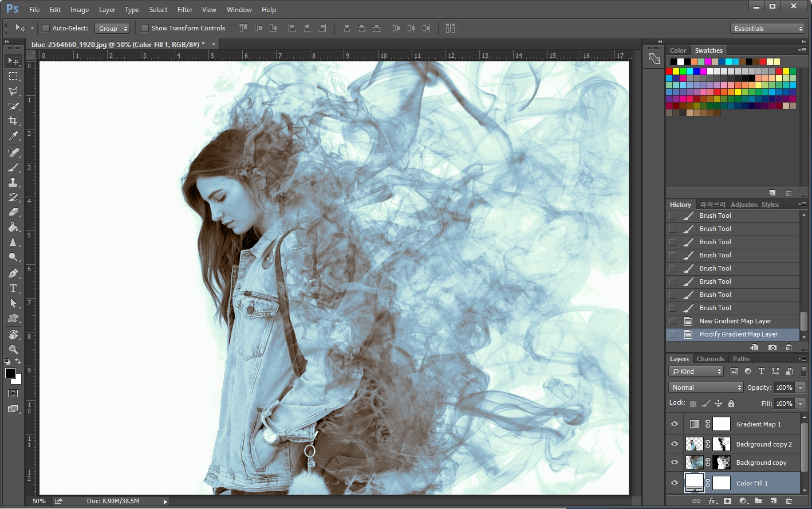
Task: Click the foreground color swatch
Action: pyautogui.click(x=10, y=373)
